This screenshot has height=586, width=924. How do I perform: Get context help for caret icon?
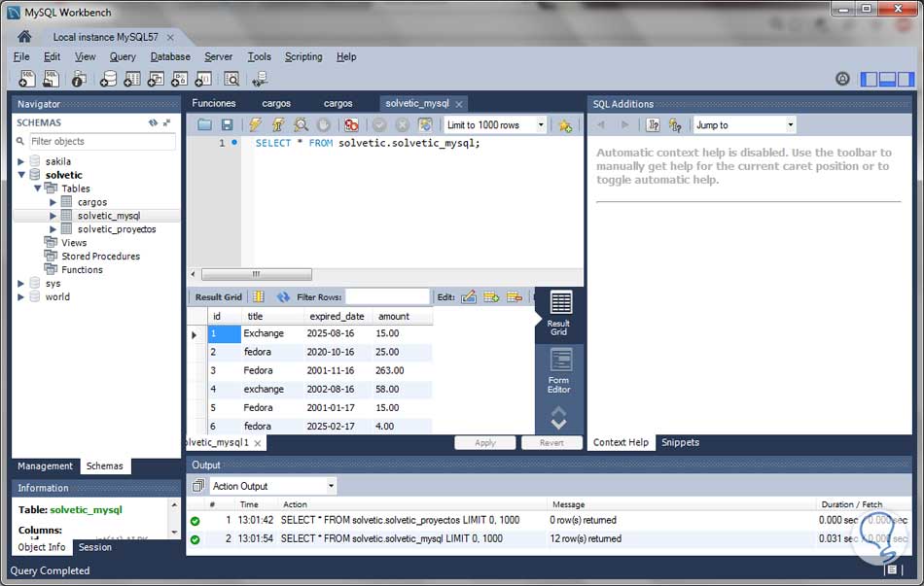point(653,124)
